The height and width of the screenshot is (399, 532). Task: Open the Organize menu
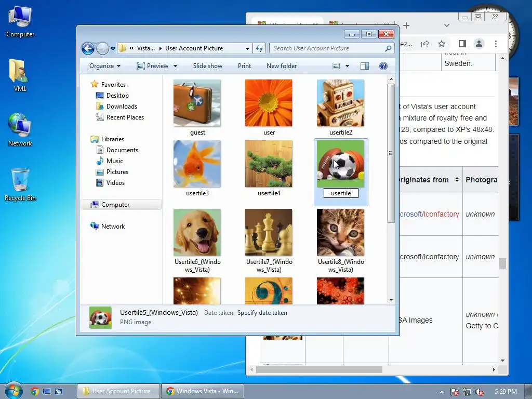coord(105,66)
